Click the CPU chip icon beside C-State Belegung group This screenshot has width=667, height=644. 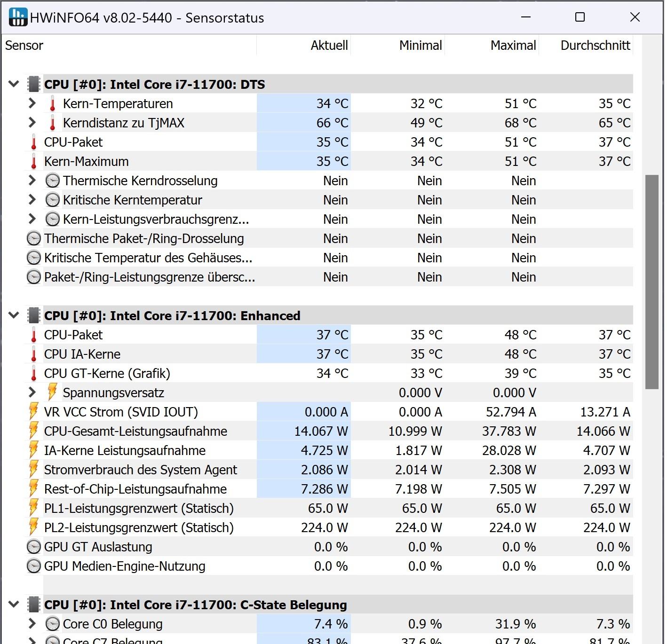tap(34, 605)
